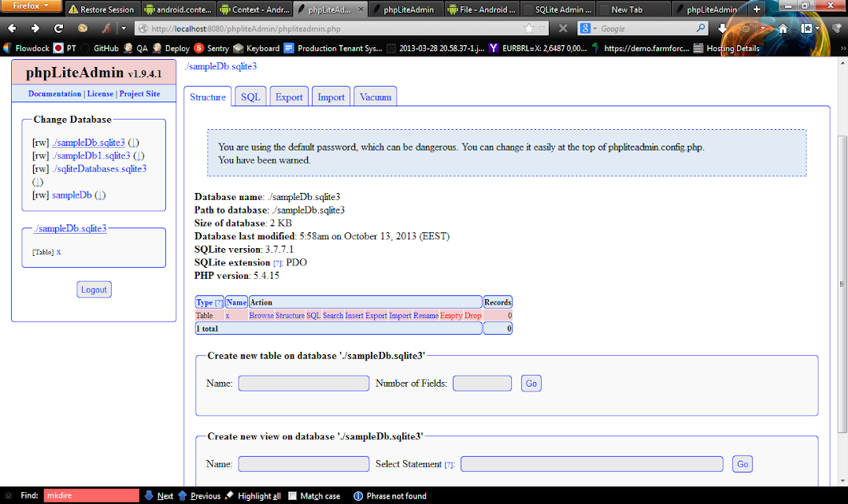This screenshot has width=848, height=504.
Task: Open the Vacuum tab
Action: coord(376,97)
